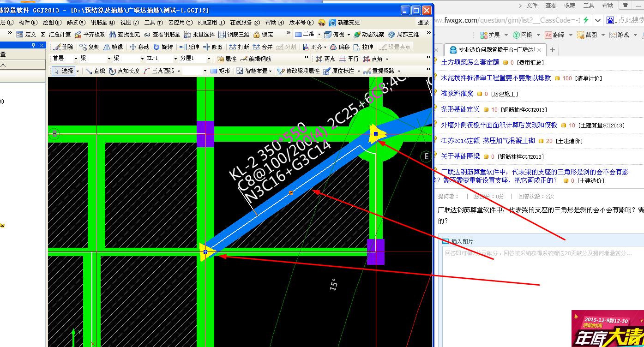
Task: Click 编辑钢筋 edit rebar
Action: click(x=256, y=59)
